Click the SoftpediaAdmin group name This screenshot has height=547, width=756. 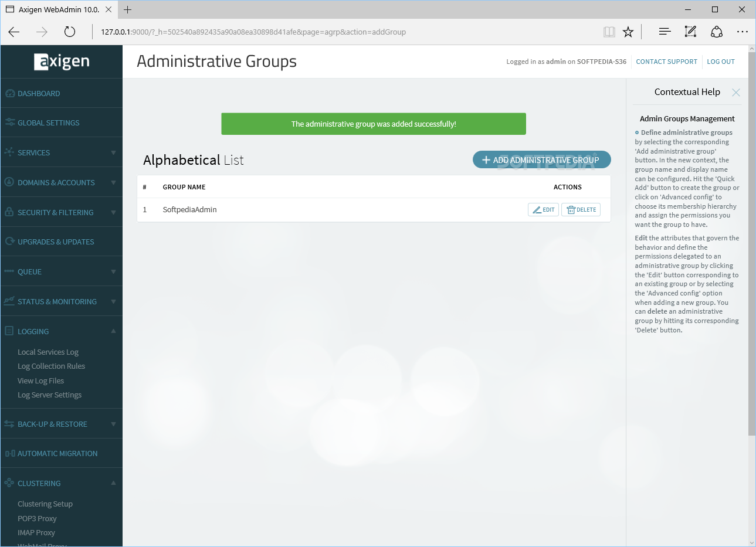(189, 209)
